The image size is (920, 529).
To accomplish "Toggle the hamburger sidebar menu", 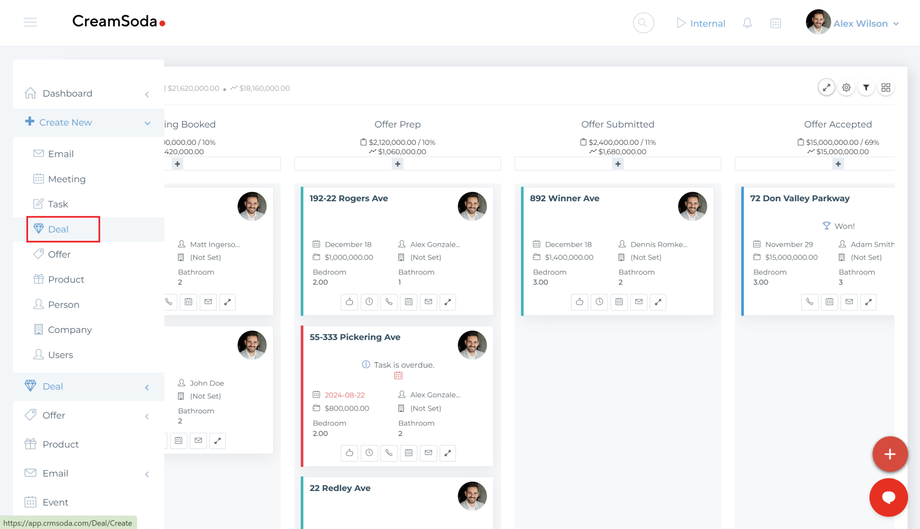I will [30, 22].
